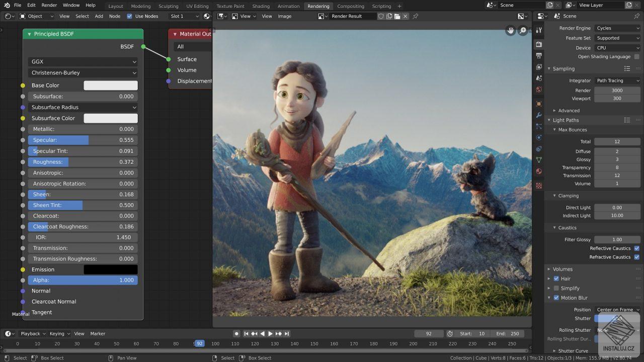
Task: Click the fake user shield icon
Action: (381, 16)
